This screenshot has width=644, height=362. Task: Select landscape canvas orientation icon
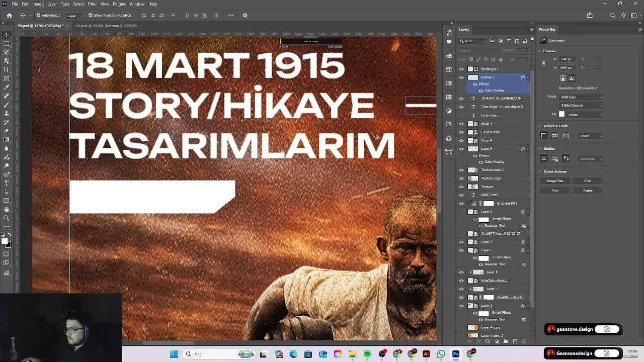coord(572,78)
